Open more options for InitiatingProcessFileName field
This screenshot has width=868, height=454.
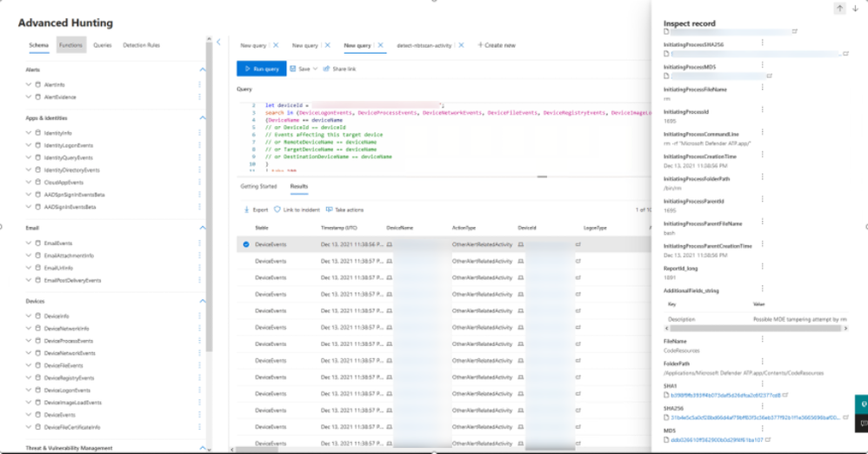762,88
